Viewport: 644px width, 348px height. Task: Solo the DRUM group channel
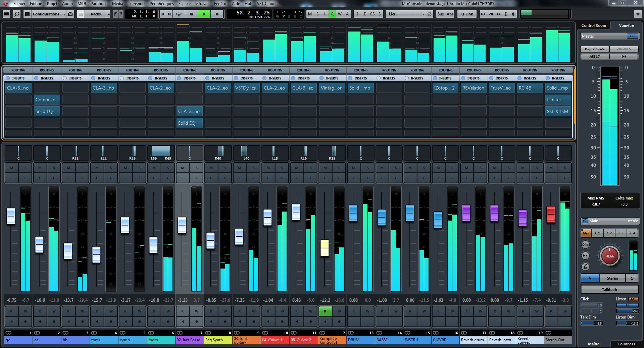point(367,168)
